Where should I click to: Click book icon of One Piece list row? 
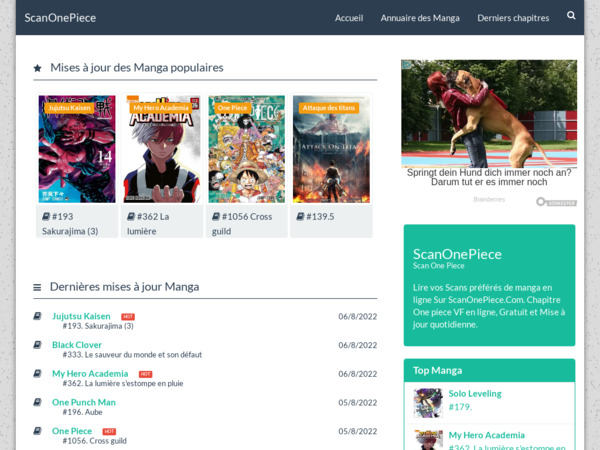(37, 431)
